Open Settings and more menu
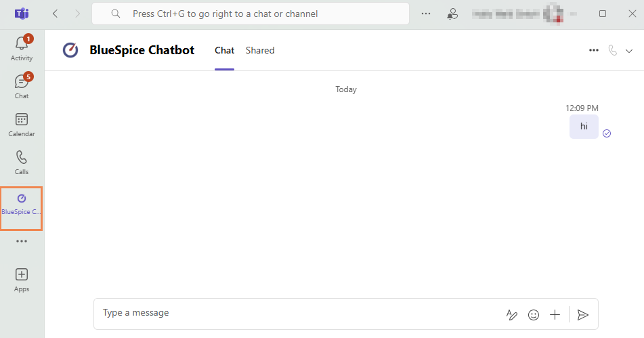The height and width of the screenshot is (338, 644). pyautogui.click(x=426, y=14)
